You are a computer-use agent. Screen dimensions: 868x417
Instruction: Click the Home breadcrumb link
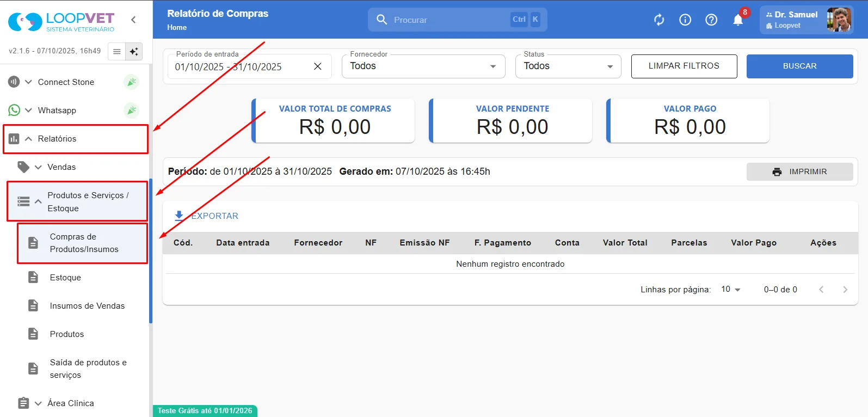tap(177, 27)
